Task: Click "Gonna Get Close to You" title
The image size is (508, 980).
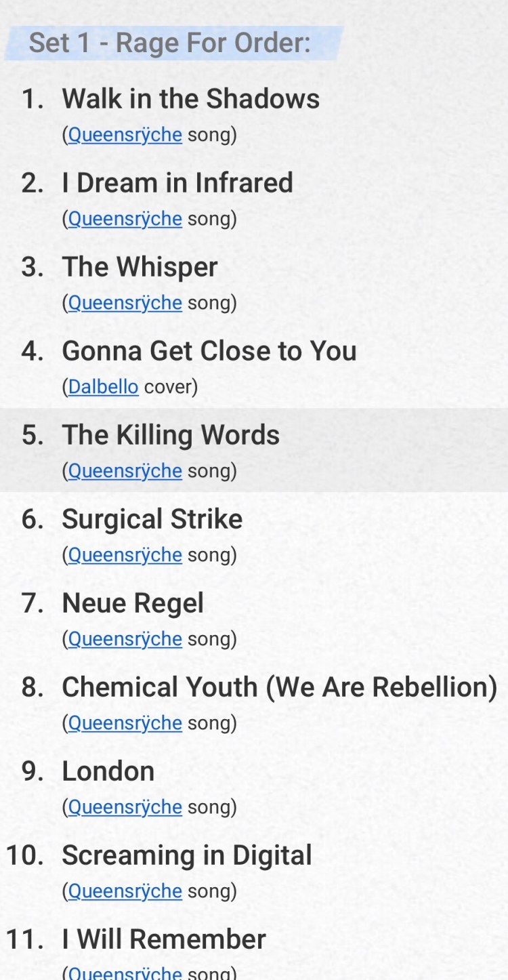Action: point(209,351)
